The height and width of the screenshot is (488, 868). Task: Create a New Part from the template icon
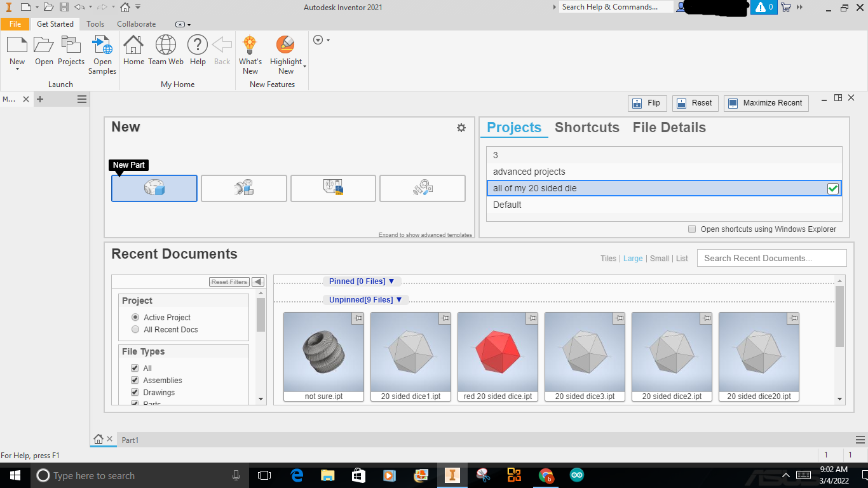pos(154,188)
